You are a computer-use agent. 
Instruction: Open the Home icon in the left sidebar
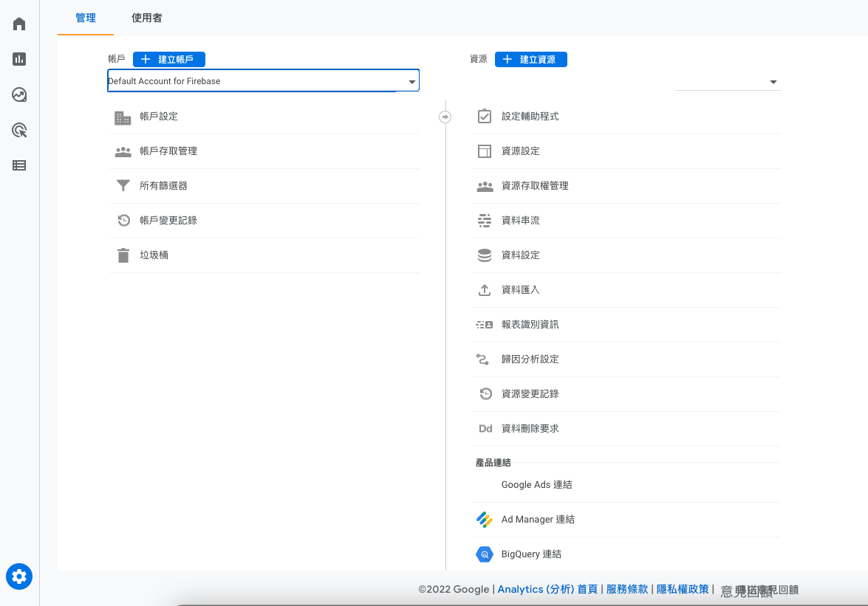coord(18,23)
